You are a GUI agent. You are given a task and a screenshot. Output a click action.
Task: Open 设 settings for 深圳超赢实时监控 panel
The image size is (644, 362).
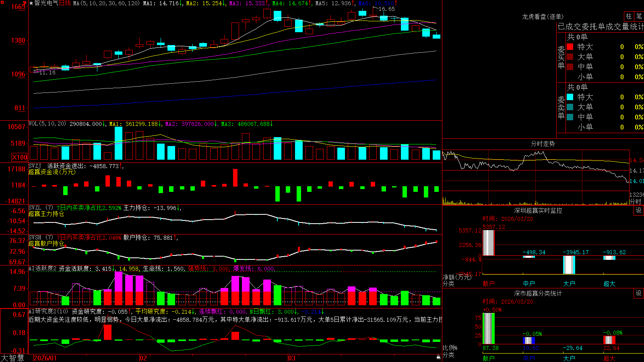pos(639,210)
